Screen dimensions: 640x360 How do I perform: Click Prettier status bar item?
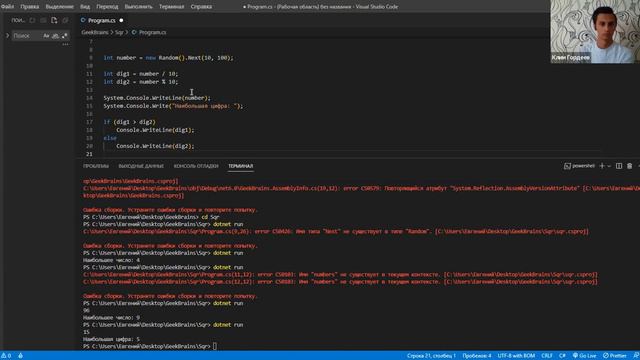coord(615,356)
